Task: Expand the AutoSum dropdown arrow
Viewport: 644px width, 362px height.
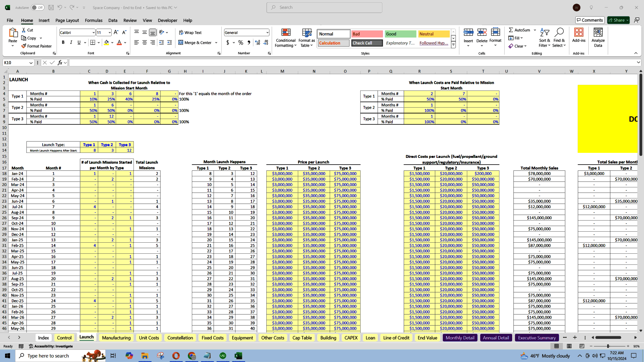Action: 535,30
